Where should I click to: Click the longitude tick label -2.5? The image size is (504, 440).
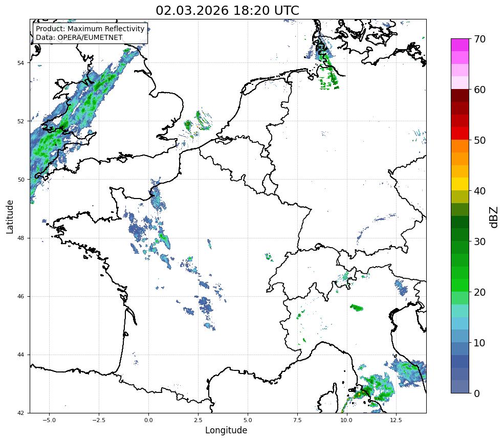[99, 420]
